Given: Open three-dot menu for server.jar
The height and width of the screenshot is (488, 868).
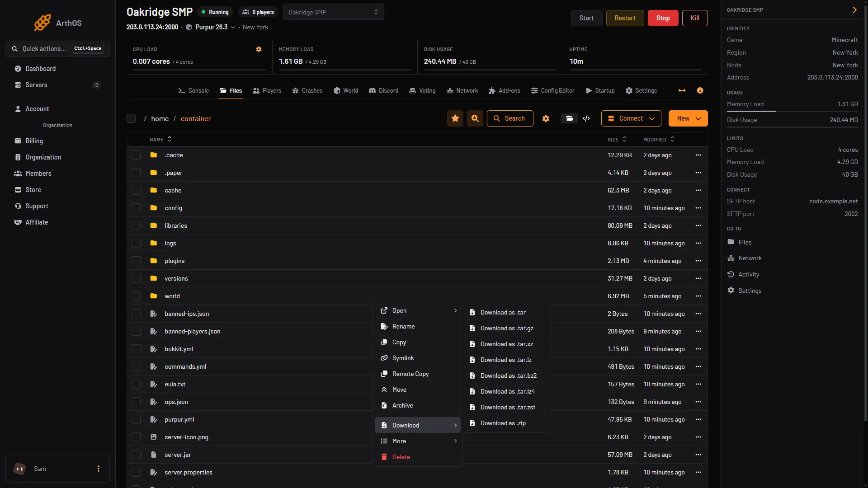Looking at the screenshot, I should (698, 455).
